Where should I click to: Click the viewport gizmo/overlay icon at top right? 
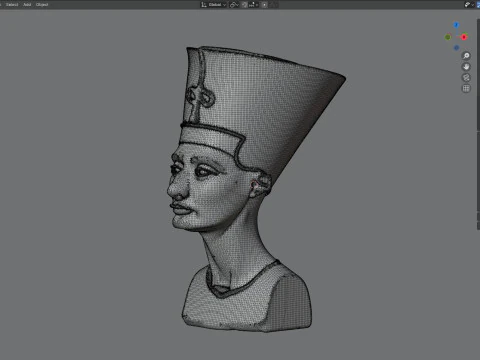467,5
